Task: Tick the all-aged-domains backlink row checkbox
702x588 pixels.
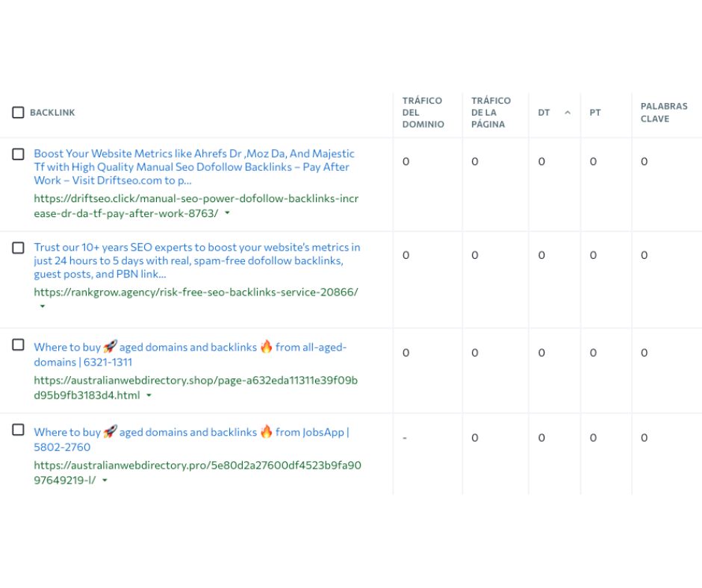Action: tap(18, 345)
